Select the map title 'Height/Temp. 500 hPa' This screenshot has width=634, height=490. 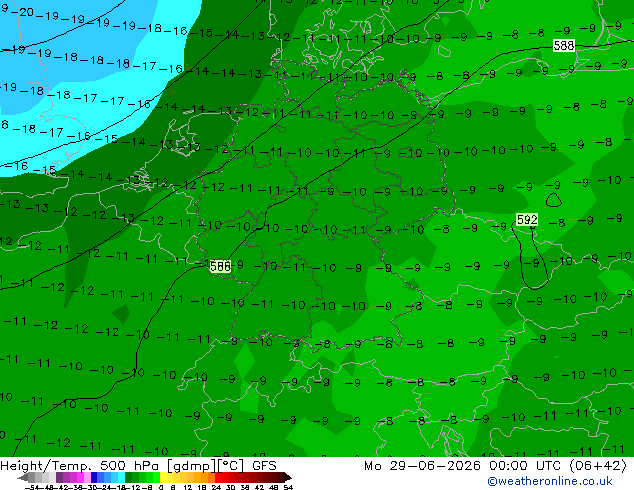coord(82,466)
